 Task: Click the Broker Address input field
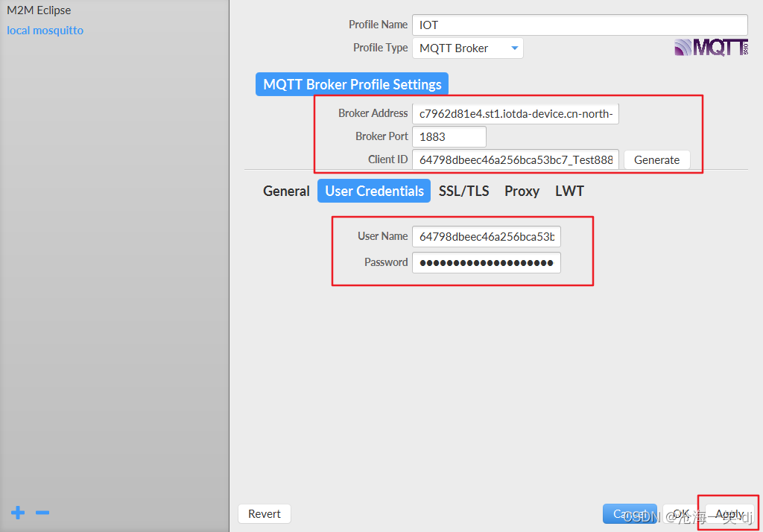(x=516, y=113)
